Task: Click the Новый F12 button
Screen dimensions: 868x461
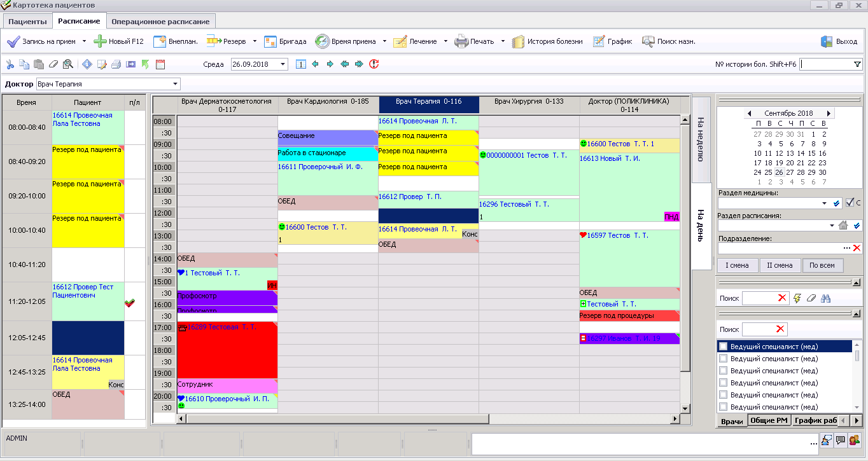Action: coord(119,41)
